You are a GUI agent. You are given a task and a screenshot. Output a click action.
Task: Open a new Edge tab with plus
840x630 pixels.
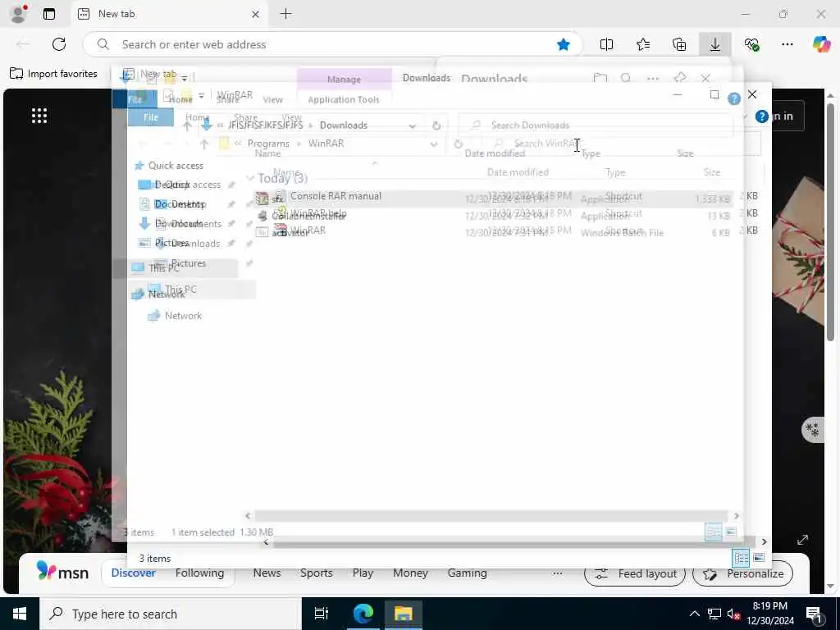pyautogui.click(x=286, y=14)
